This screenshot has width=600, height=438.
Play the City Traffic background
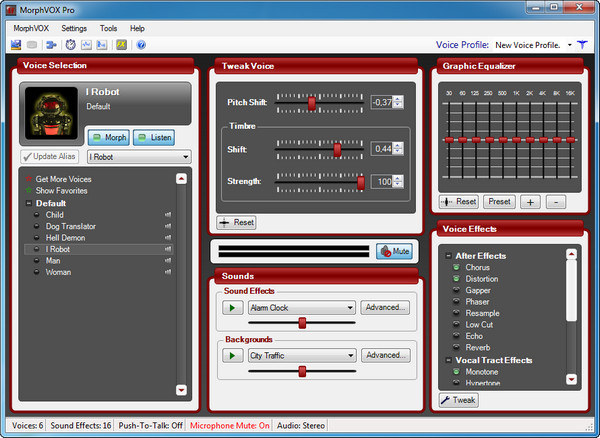(232, 355)
